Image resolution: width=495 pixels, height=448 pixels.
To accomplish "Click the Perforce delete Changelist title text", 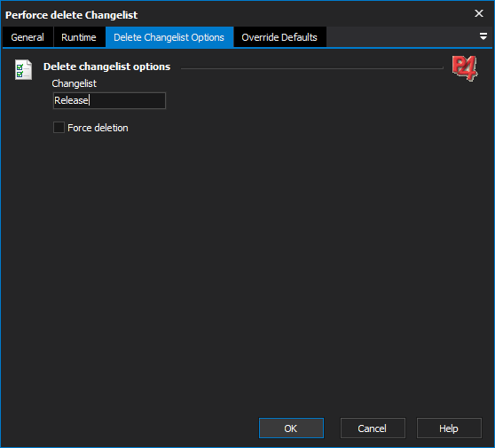I will (x=71, y=15).
